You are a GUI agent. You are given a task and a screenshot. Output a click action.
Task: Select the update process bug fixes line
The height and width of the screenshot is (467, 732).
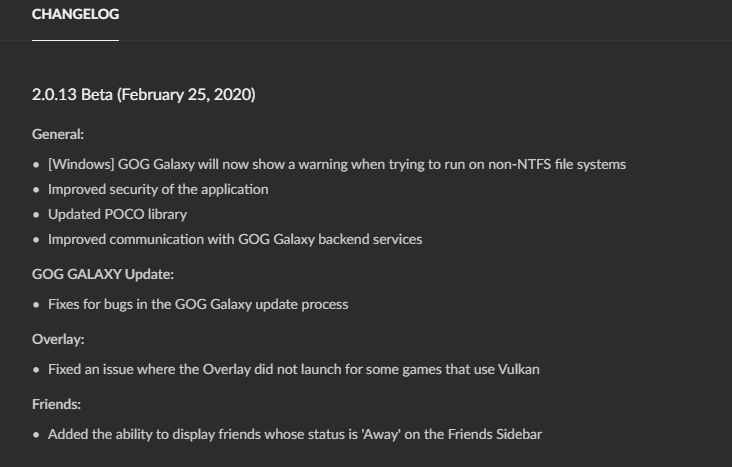(198, 304)
